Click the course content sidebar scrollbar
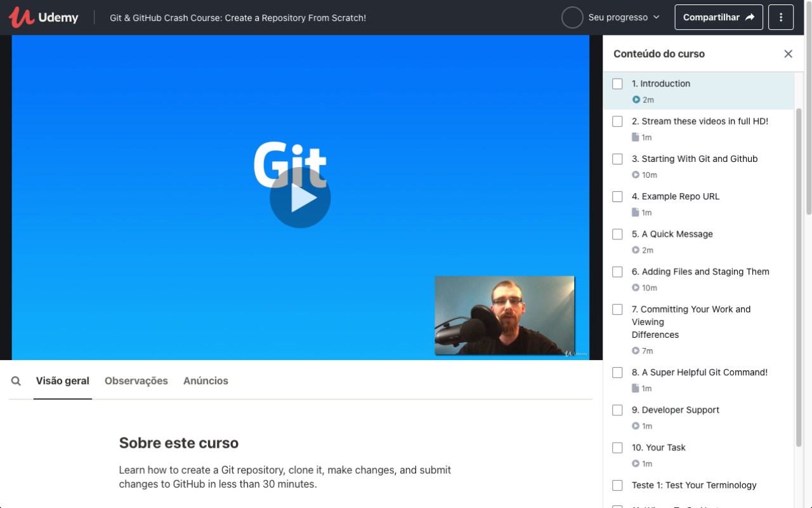Image resolution: width=812 pixels, height=508 pixels. pos(799,277)
